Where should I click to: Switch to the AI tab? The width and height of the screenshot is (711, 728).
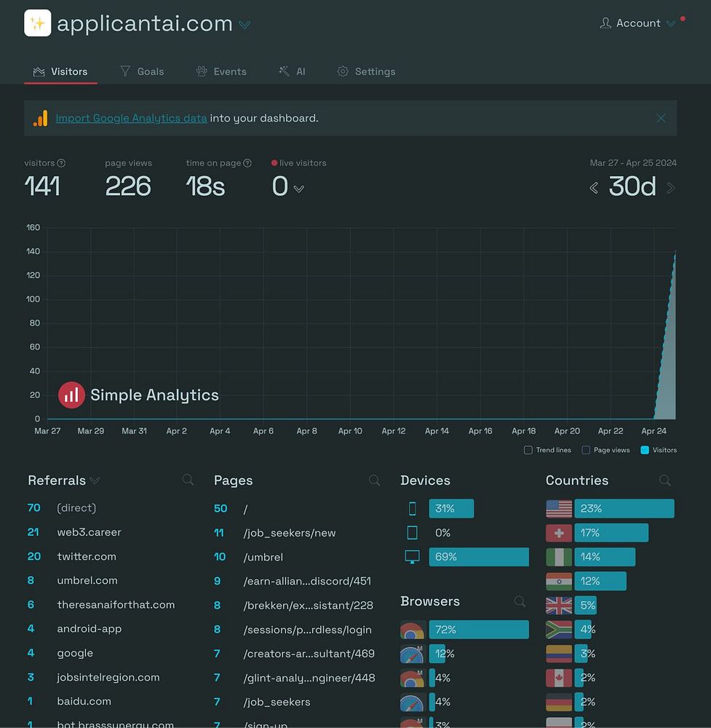pyautogui.click(x=292, y=71)
